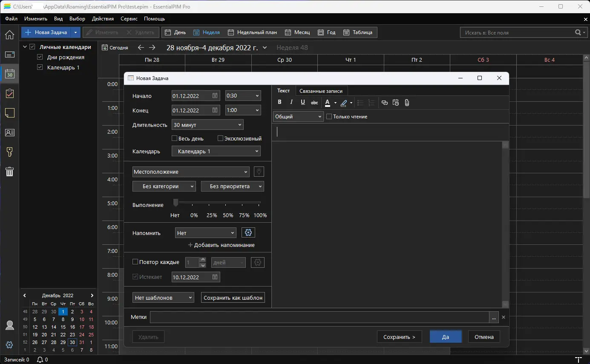Screen dimensions: 590x364
Task: Click the Выполнение completion slider handle
Action: click(x=176, y=202)
